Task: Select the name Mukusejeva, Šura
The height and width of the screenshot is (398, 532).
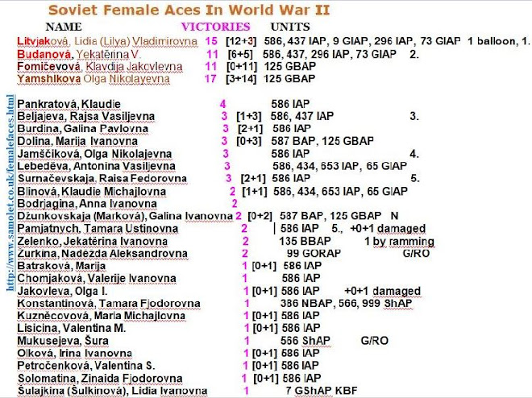Action: tap(63, 341)
